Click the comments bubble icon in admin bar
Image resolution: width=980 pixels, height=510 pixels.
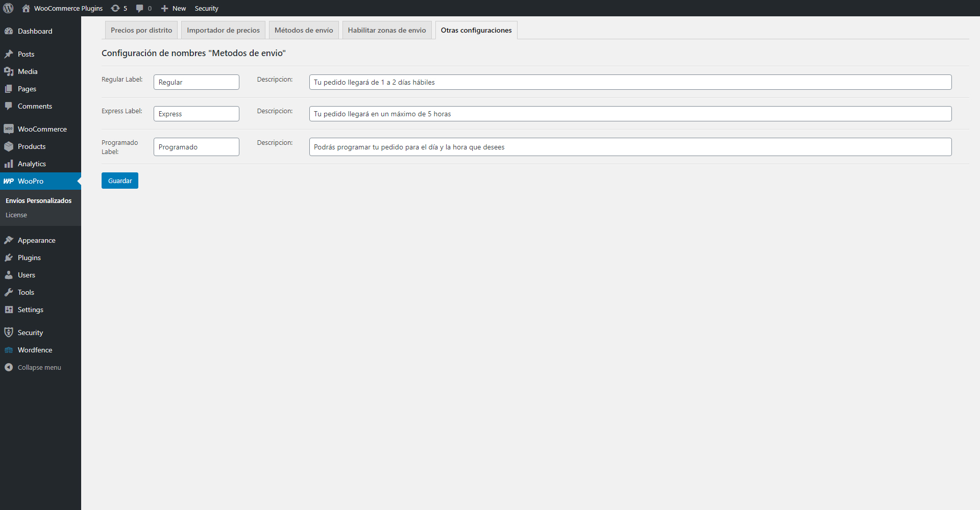(140, 8)
